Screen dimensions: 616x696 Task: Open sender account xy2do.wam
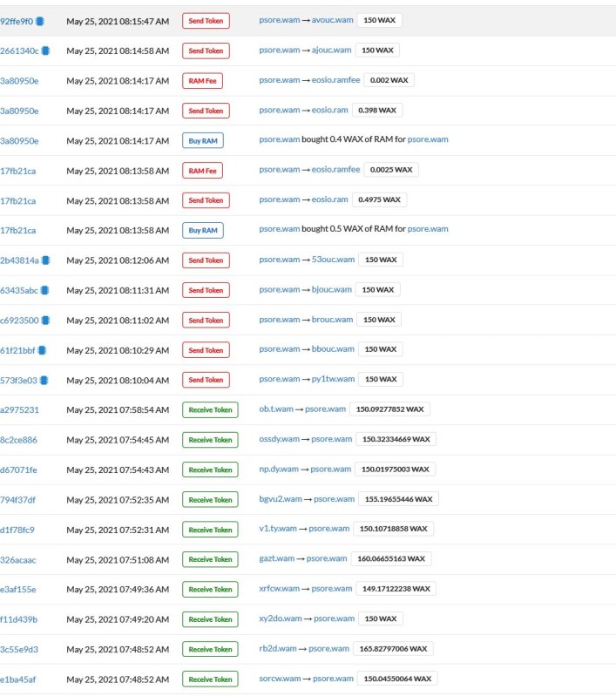(281, 618)
